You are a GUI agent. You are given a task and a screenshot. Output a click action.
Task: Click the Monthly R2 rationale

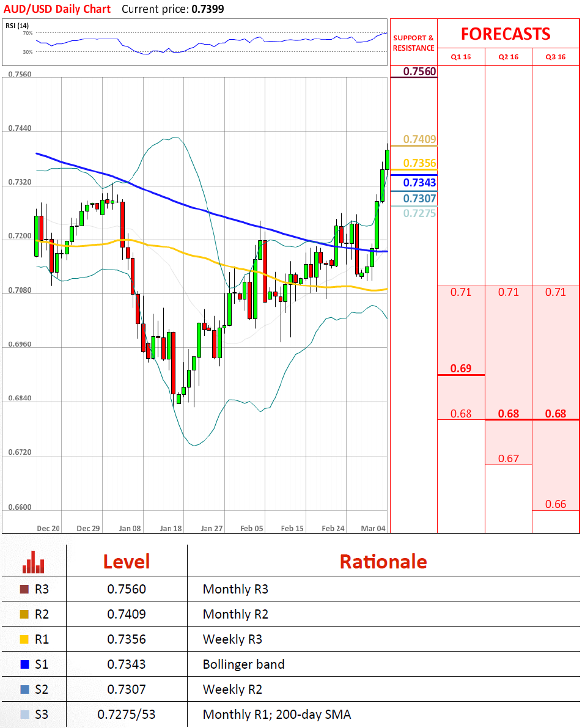pyautogui.click(x=235, y=614)
